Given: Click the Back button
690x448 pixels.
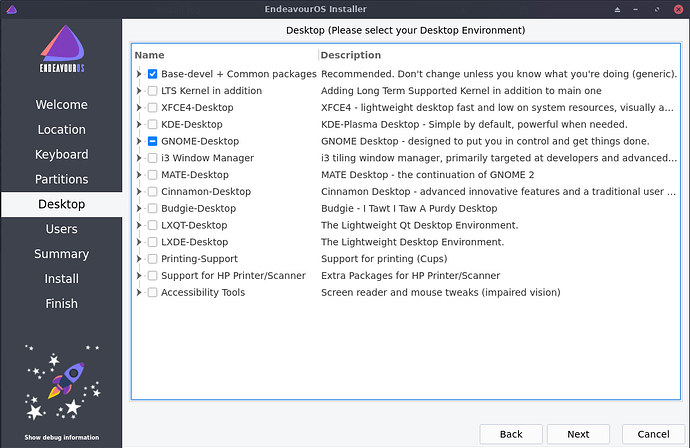Looking at the screenshot, I should (x=511, y=434).
